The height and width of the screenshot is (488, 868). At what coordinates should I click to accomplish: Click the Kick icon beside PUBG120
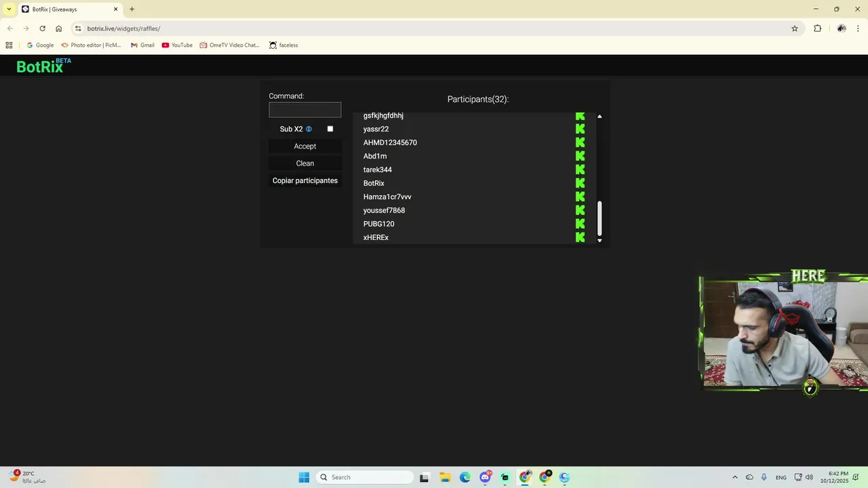(x=580, y=224)
